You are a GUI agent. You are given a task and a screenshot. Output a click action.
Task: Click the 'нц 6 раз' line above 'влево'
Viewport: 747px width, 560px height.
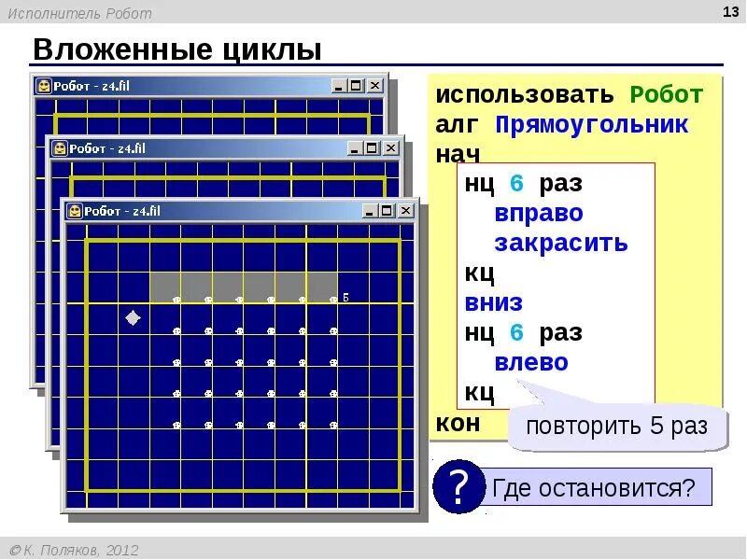pyautogui.click(x=523, y=332)
